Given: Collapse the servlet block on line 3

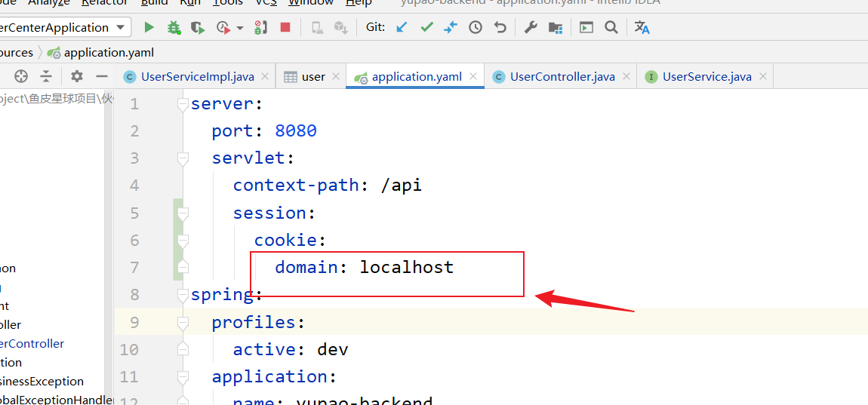Looking at the screenshot, I should [x=182, y=158].
